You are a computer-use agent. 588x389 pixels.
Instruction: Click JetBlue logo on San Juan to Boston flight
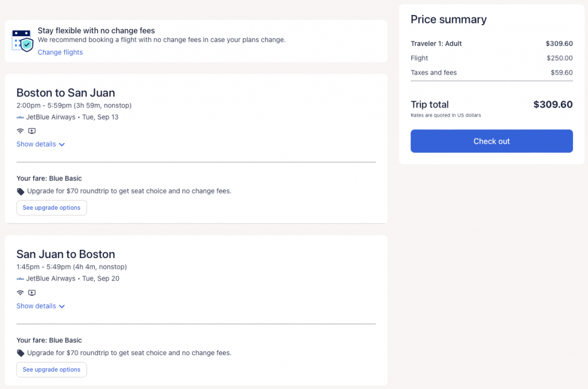pos(21,279)
